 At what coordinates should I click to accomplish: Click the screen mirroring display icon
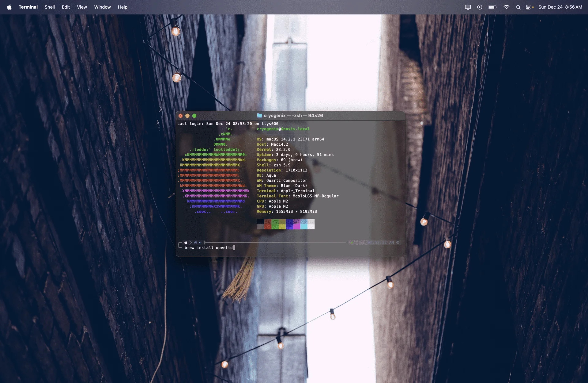[x=468, y=7]
